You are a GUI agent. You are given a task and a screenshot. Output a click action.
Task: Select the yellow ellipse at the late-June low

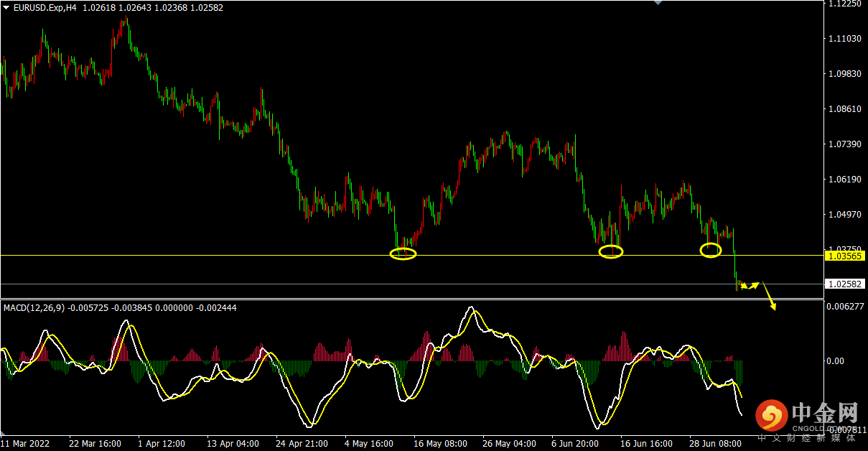[710, 250]
